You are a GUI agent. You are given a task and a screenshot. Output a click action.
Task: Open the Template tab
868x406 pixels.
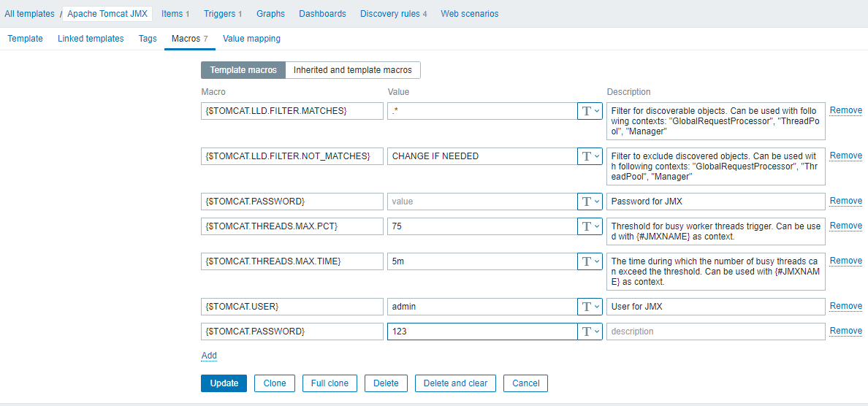(25, 39)
